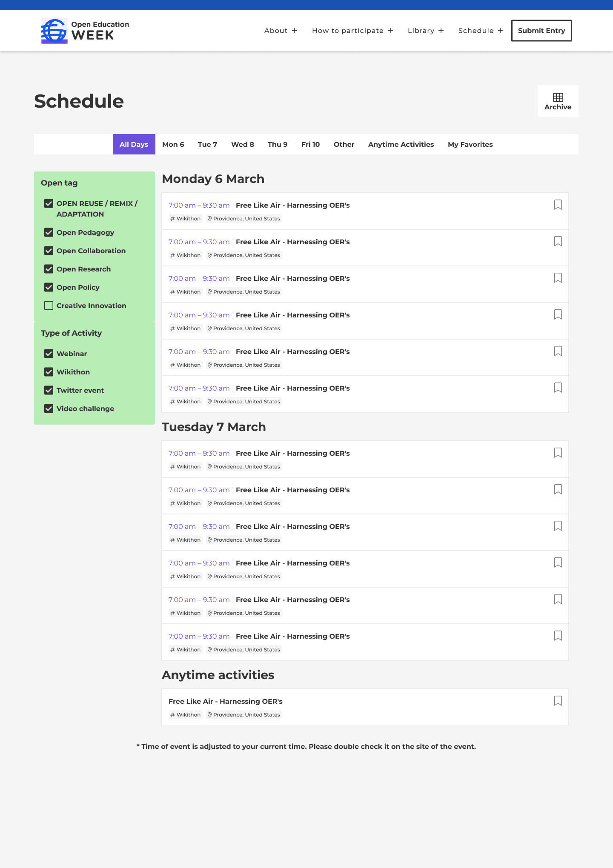Enable the Creative Innovation checkbox
This screenshot has width=613, height=868.
click(x=49, y=306)
